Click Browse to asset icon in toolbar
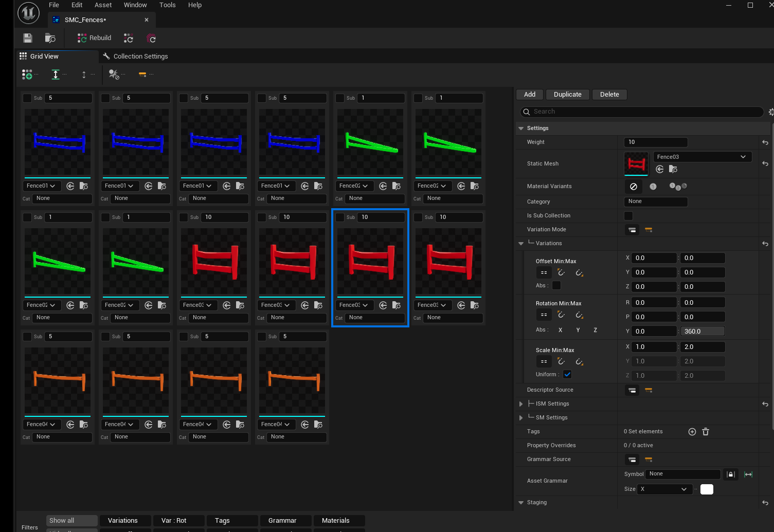 pos(50,38)
